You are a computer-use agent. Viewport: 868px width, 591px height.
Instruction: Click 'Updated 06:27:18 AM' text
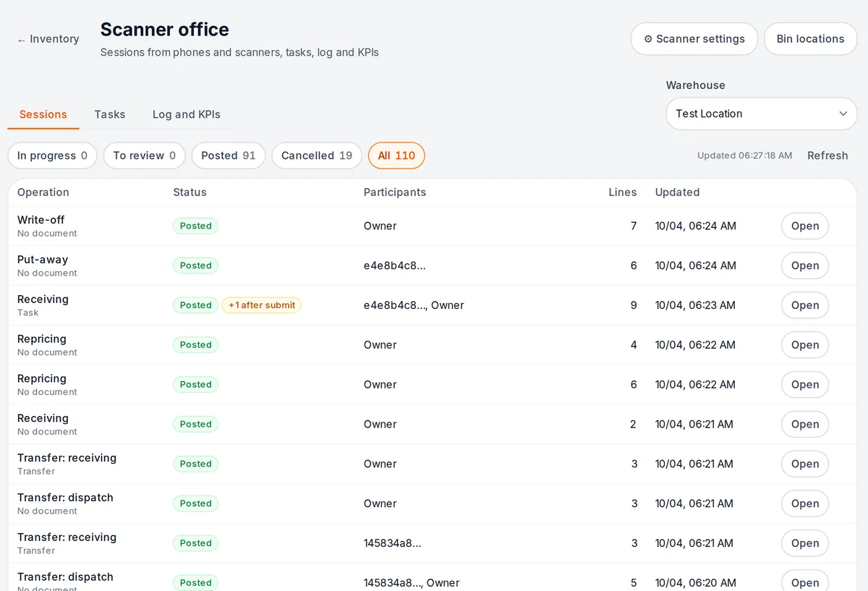[x=744, y=156]
